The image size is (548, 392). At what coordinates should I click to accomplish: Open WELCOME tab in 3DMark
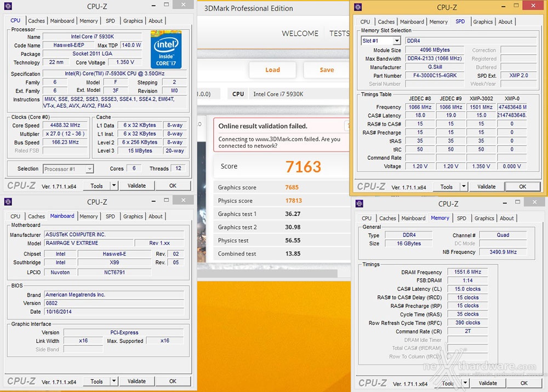(x=300, y=33)
